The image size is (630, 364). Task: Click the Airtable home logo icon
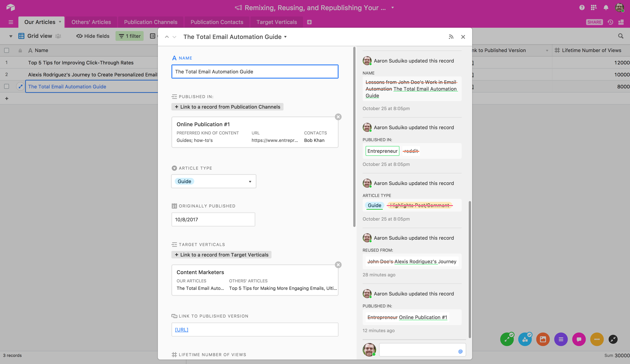click(10, 7)
